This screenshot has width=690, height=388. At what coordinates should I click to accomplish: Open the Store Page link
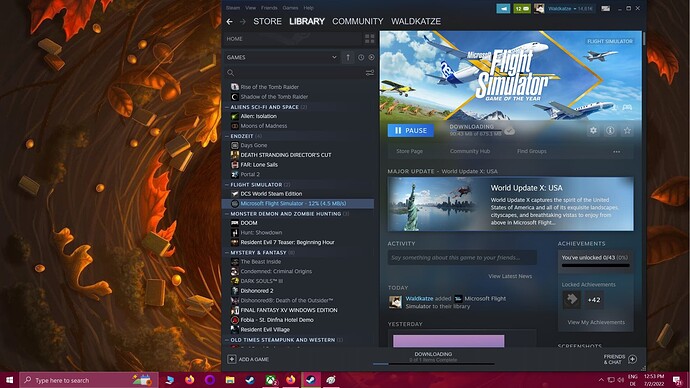[x=409, y=151]
